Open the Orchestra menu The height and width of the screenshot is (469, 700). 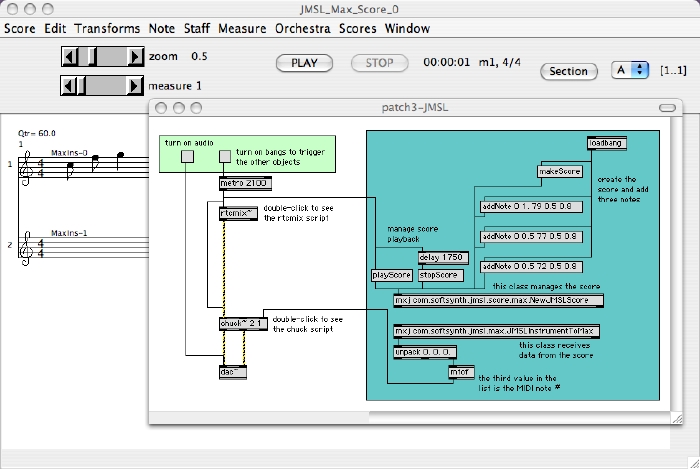point(303,29)
